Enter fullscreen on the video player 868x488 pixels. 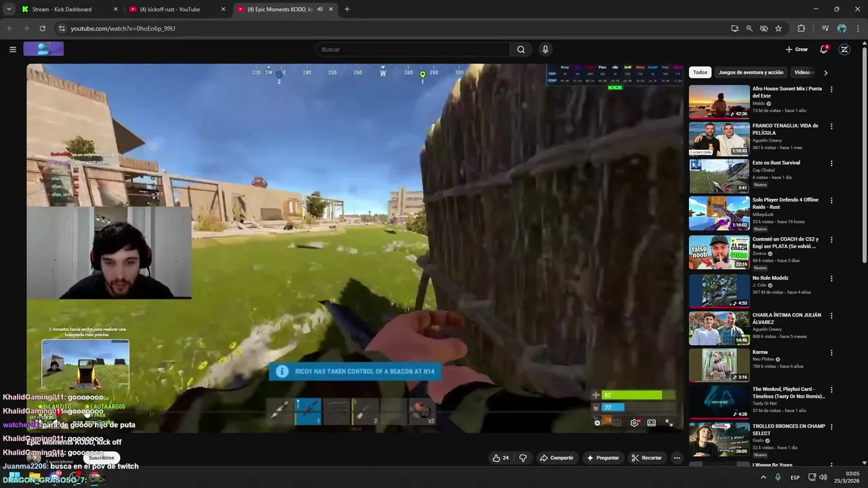pyautogui.click(x=669, y=423)
